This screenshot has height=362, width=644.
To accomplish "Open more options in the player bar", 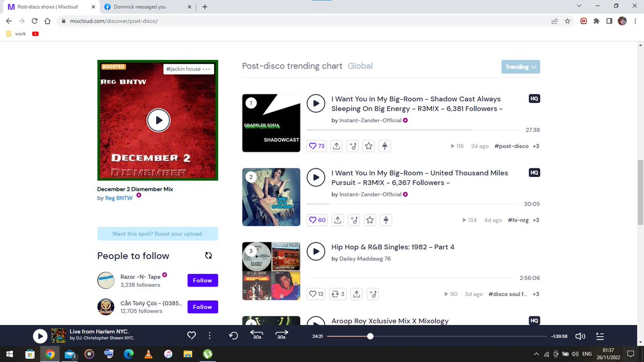I will (x=209, y=336).
